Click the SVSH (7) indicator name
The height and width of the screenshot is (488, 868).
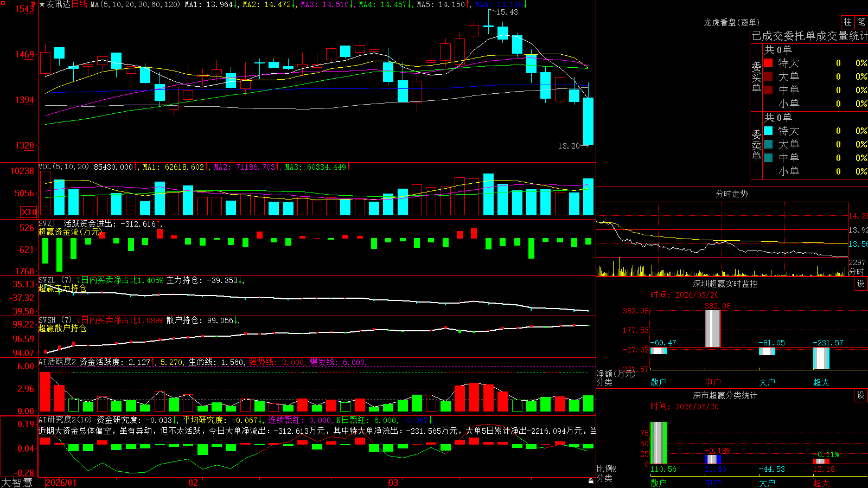[55, 320]
